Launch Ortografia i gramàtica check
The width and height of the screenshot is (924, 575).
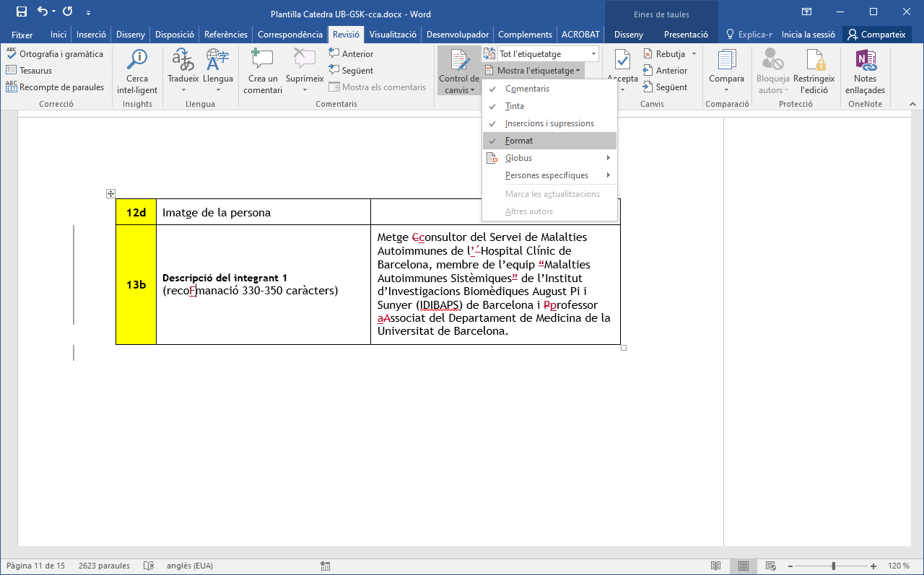click(x=56, y=54)
